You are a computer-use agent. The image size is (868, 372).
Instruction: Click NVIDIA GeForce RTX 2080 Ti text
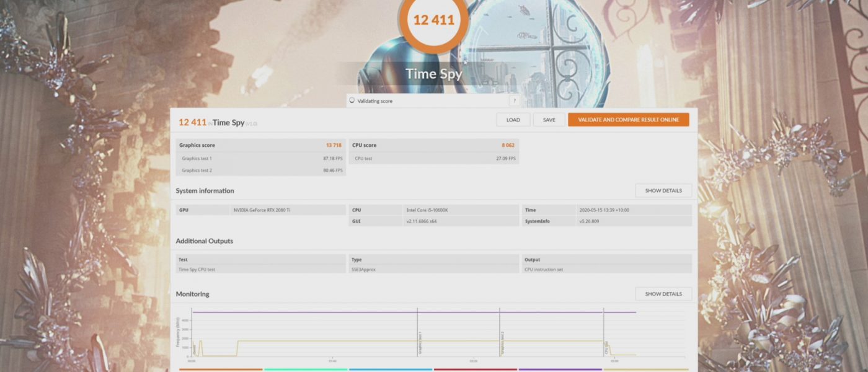[262, 210]
